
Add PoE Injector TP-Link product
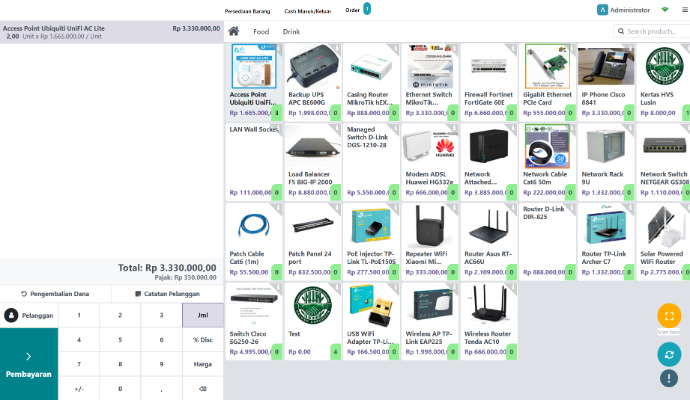click(x=371, y=241)
